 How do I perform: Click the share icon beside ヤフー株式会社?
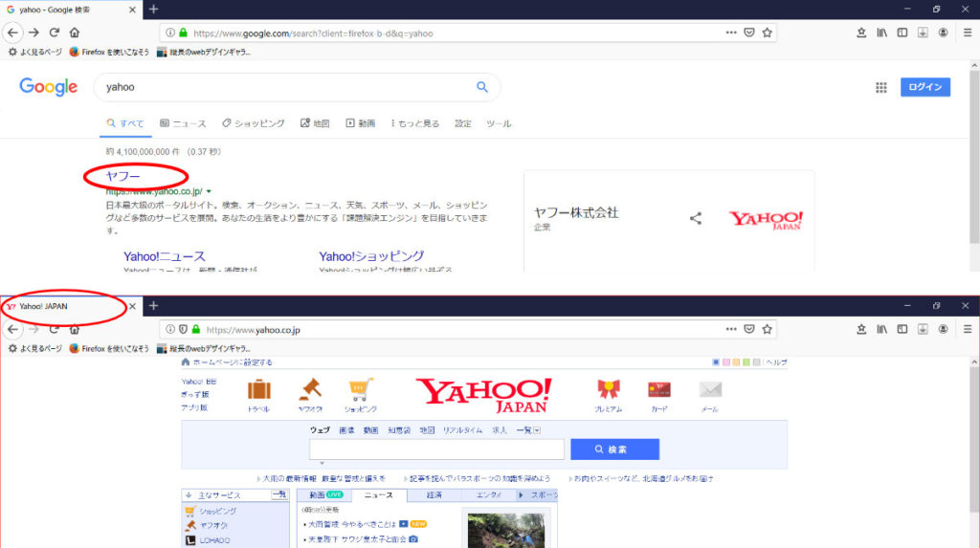pyautogui.click(x=696, y=218)
